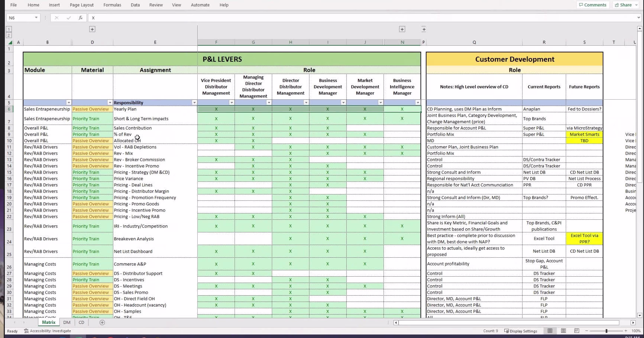Click horizontal scrollbar right arrow
Image resolution: width=644 pixels, height=338 pixels.
point(633,323)
